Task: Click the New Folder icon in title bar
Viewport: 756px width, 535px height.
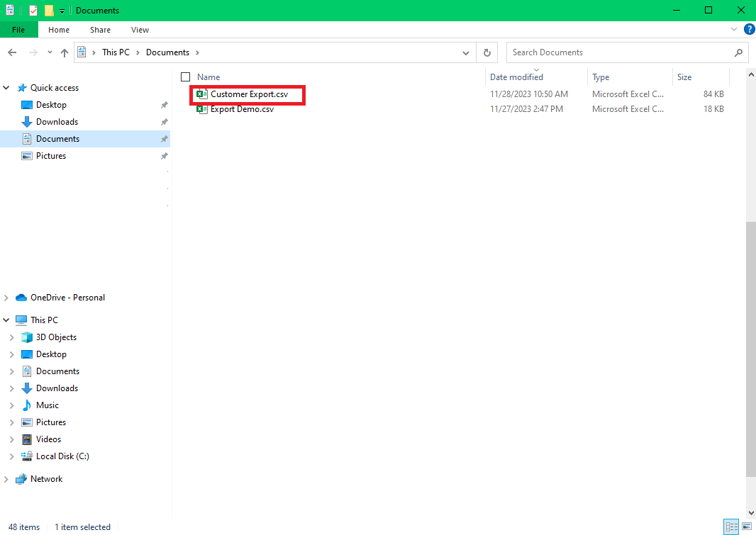Action: click(49, 11)
